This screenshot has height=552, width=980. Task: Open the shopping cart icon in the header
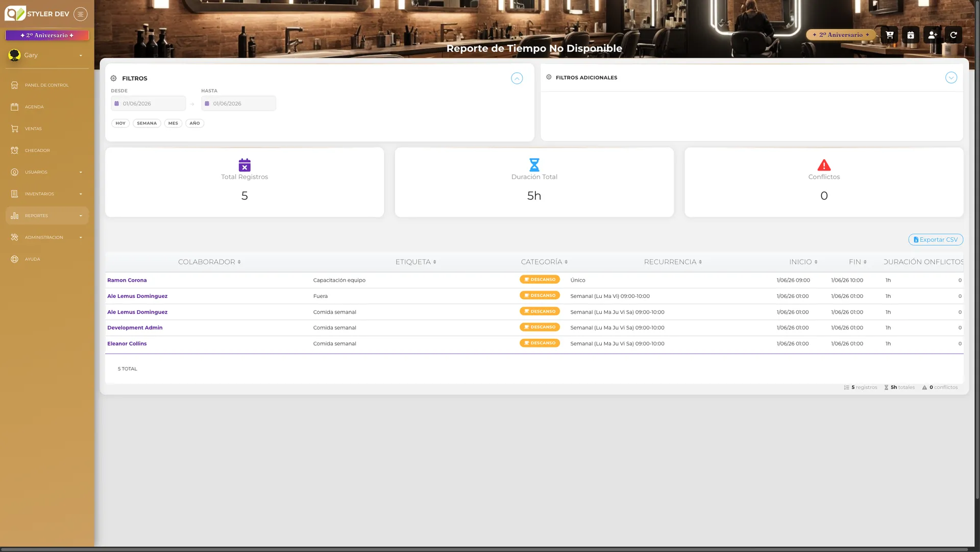(890, 35)
